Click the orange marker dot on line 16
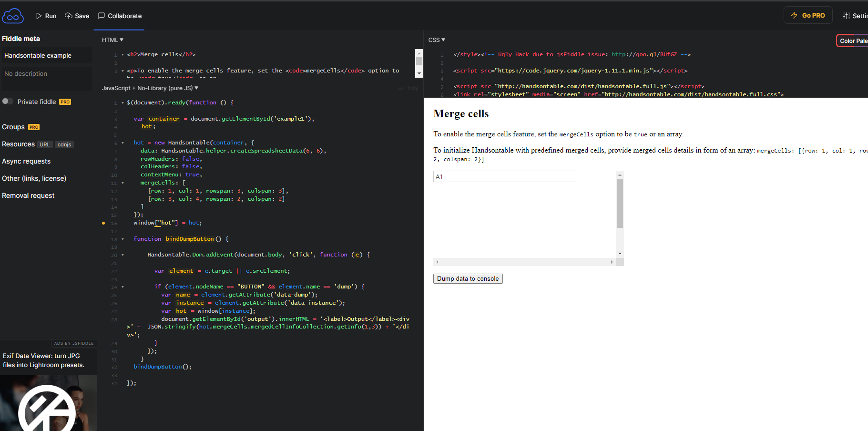 (103, 223)
